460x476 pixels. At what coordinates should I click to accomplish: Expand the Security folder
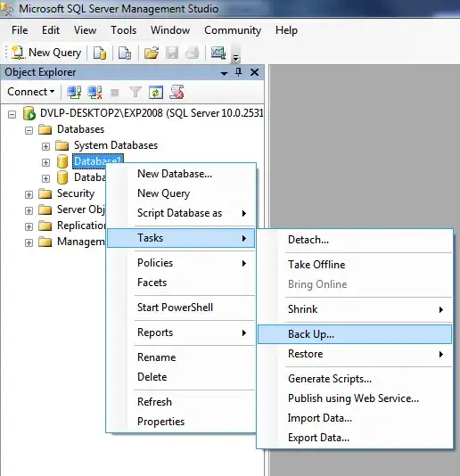click(x=29, y=194)
